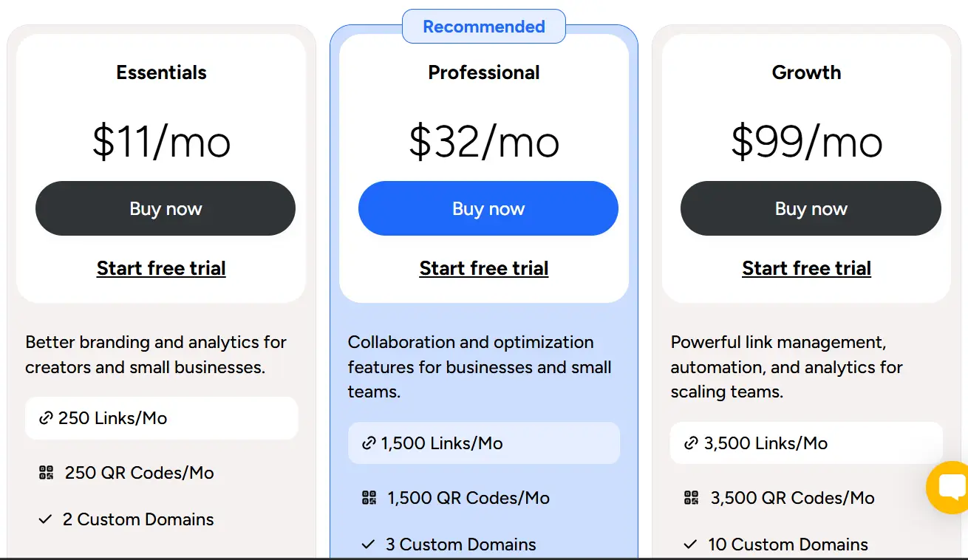Click the Recommended badge on Professional

point(484,27)
